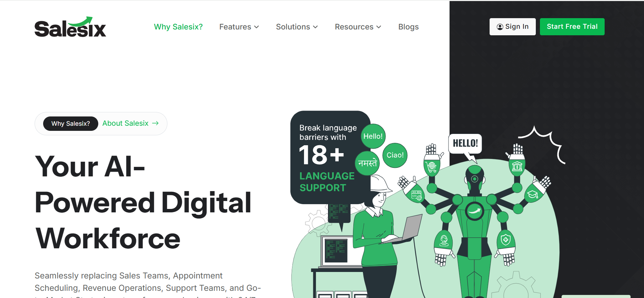Click the Sign In button

click(513, 27)
